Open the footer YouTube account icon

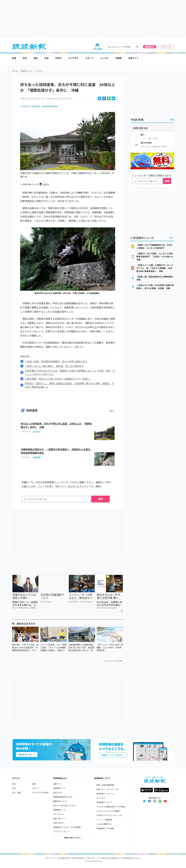[x=165, y=801]
